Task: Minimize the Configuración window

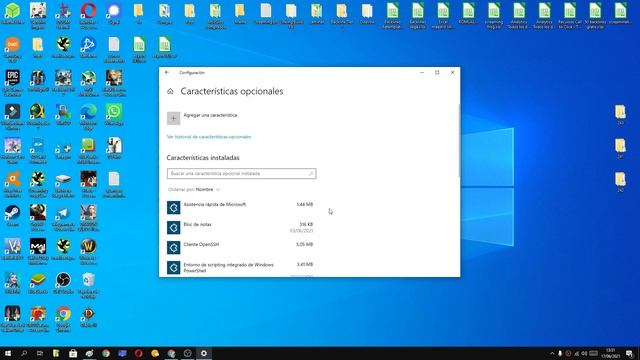Action: point(422,73)
